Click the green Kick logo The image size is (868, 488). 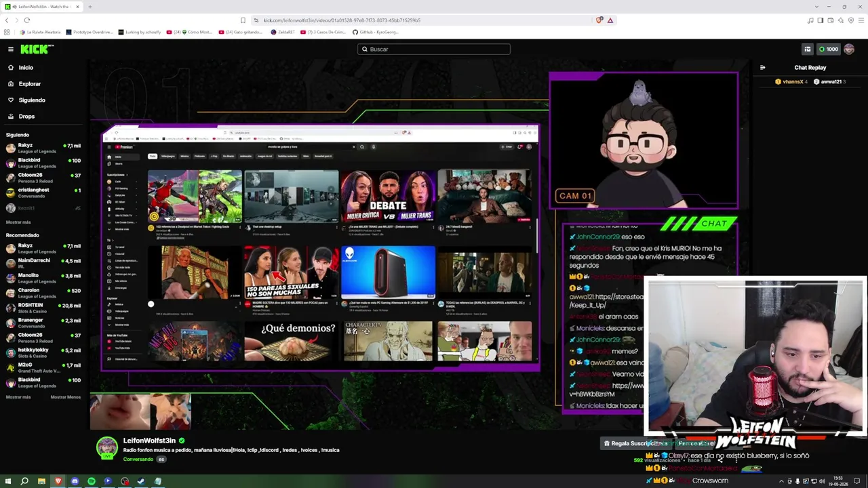[37, 49]
